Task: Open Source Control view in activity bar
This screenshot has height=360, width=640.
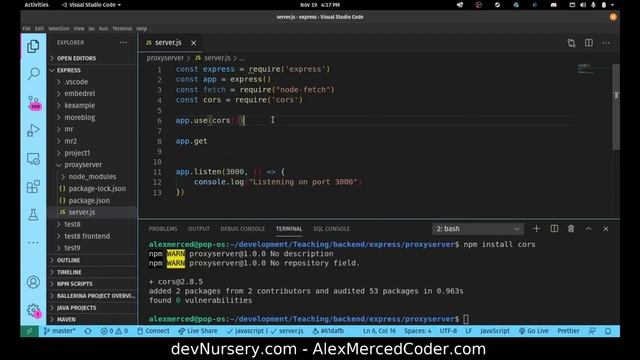Action: (34, 103)
